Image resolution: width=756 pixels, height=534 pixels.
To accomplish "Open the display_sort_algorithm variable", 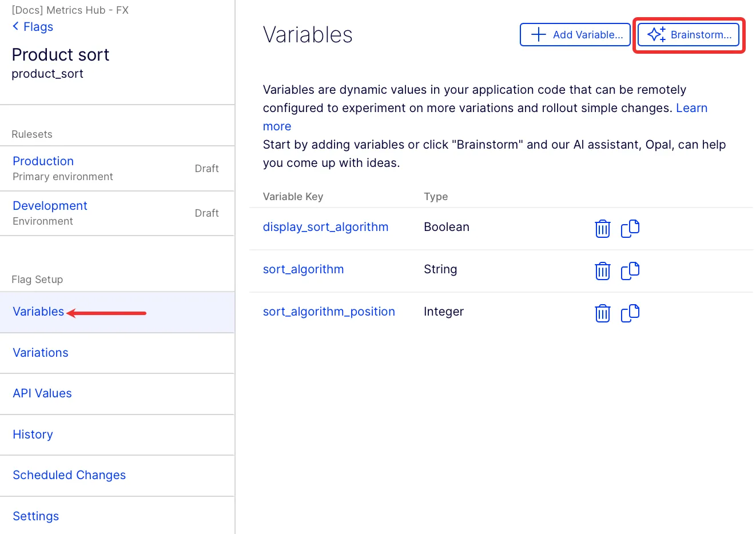I will 325,227.
